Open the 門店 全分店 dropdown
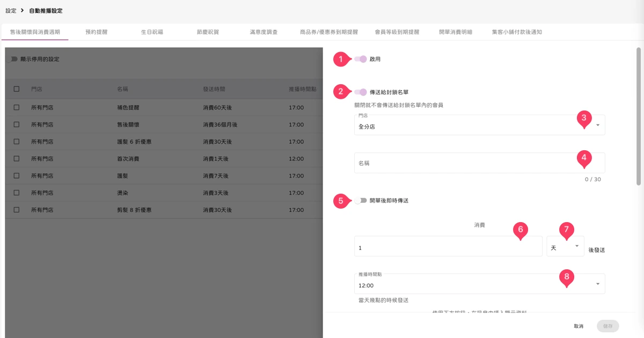 click(479, 125)
